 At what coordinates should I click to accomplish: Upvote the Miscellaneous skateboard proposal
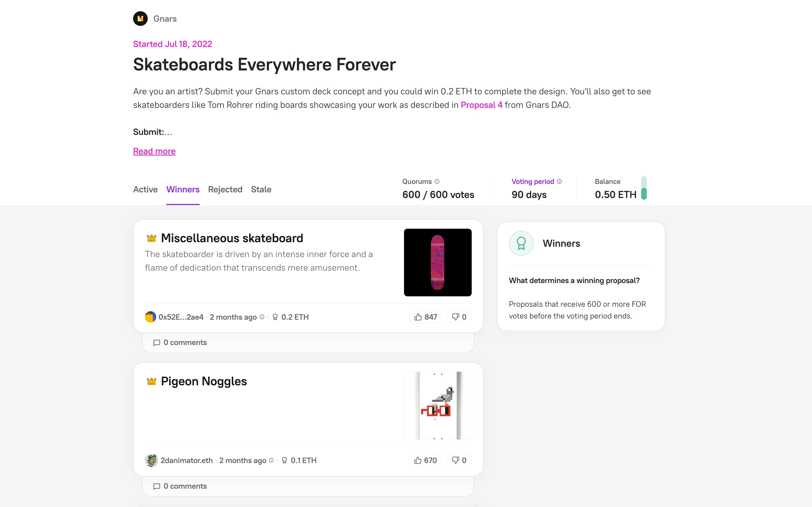425,317
